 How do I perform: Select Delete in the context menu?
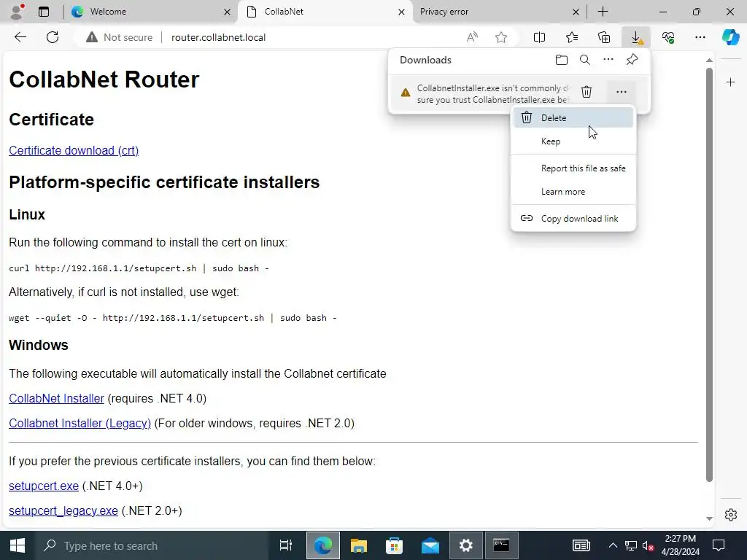coord(573,117)
